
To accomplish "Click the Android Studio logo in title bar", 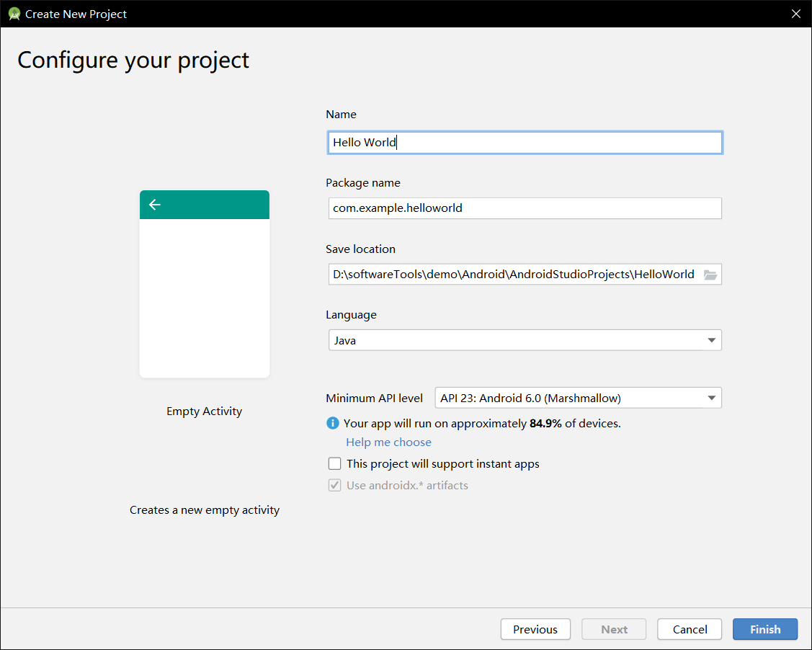I will point(14,14).
